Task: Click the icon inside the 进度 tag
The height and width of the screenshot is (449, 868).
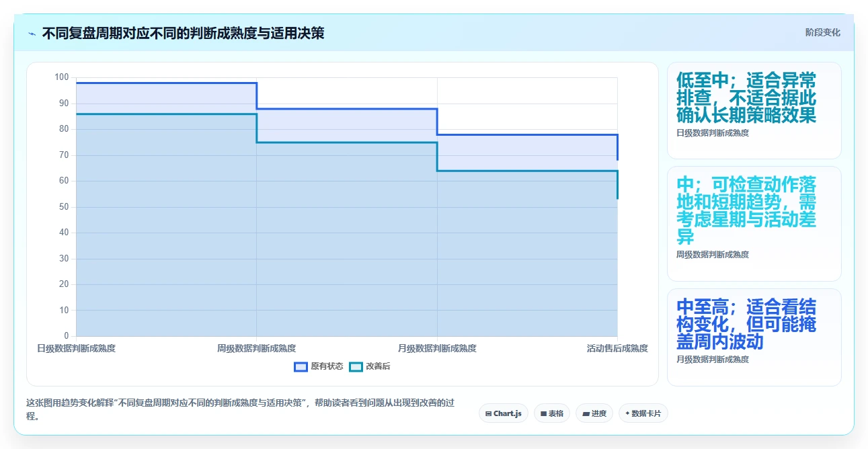Action: tap(586, 414)
